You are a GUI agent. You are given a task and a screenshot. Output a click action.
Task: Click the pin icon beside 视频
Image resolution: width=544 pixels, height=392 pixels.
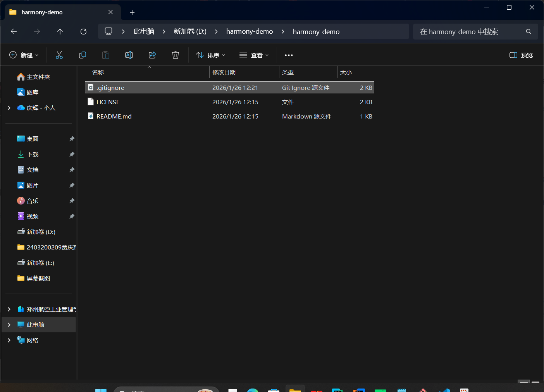(72, 216)
